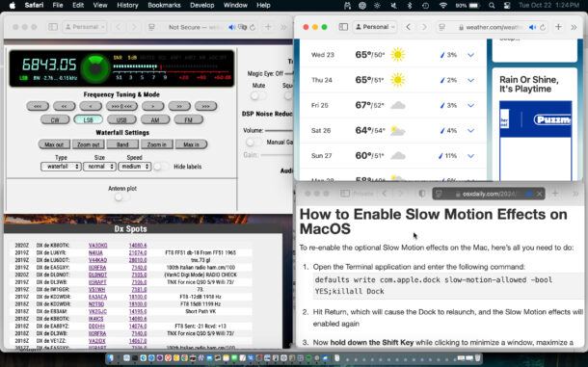Click the Volume slider track
This screenshot has height=367, width=588.
279,130
